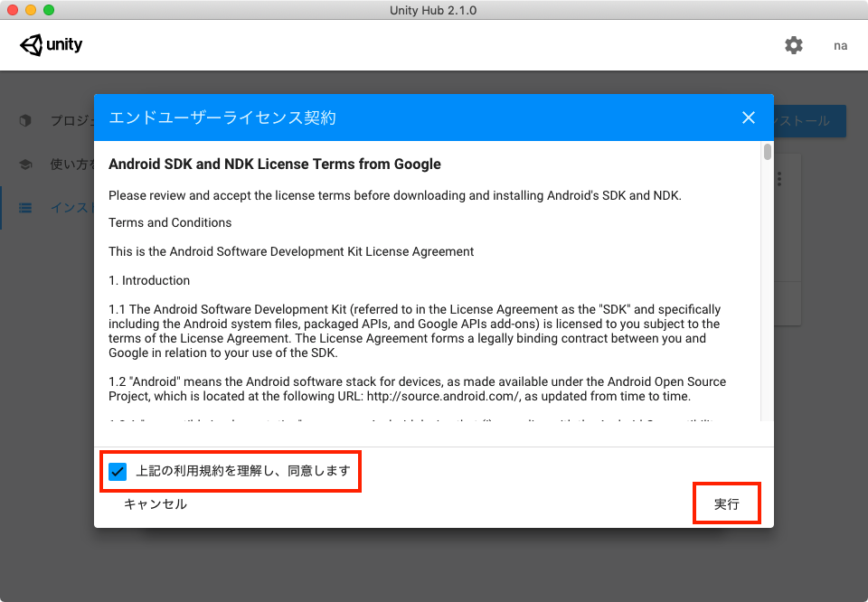This screenshot has width=868, height=602.
Task: Uncheck the license agreement checkbox
Action: [x=118, y=472]
